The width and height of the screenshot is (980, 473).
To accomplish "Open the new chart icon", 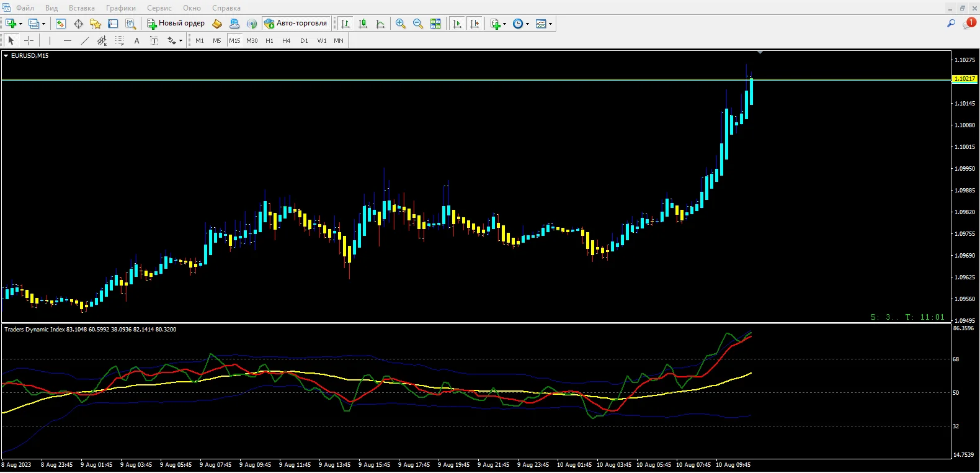I will [x=11, y=24].
